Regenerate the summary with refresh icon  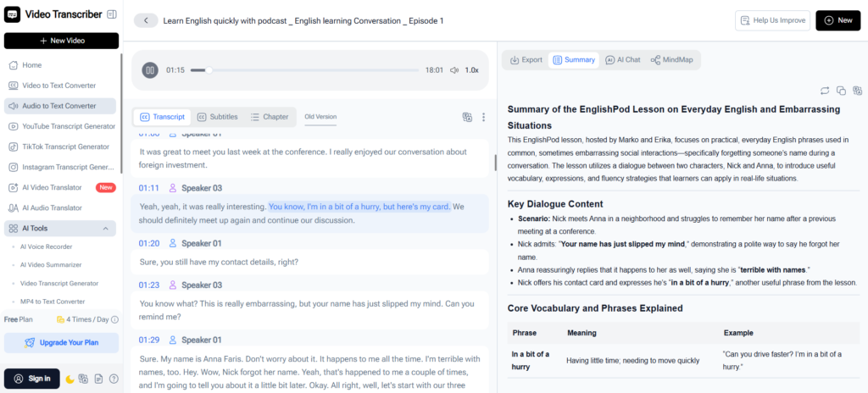point(825,91)
